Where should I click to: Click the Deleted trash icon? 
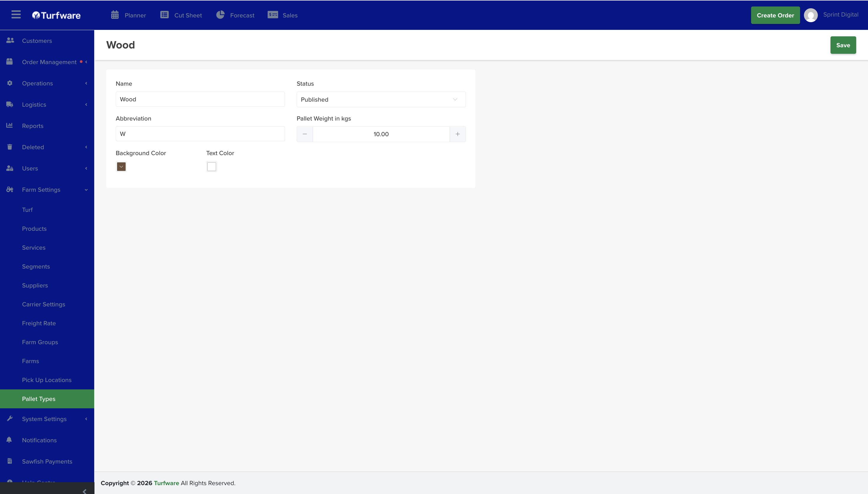pyautogui.click(x=9, y=147)
